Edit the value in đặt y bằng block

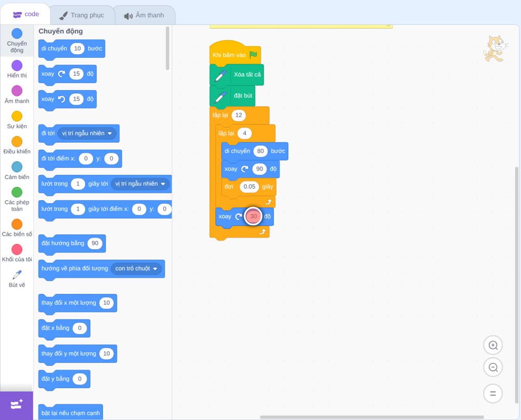(79, 379)
